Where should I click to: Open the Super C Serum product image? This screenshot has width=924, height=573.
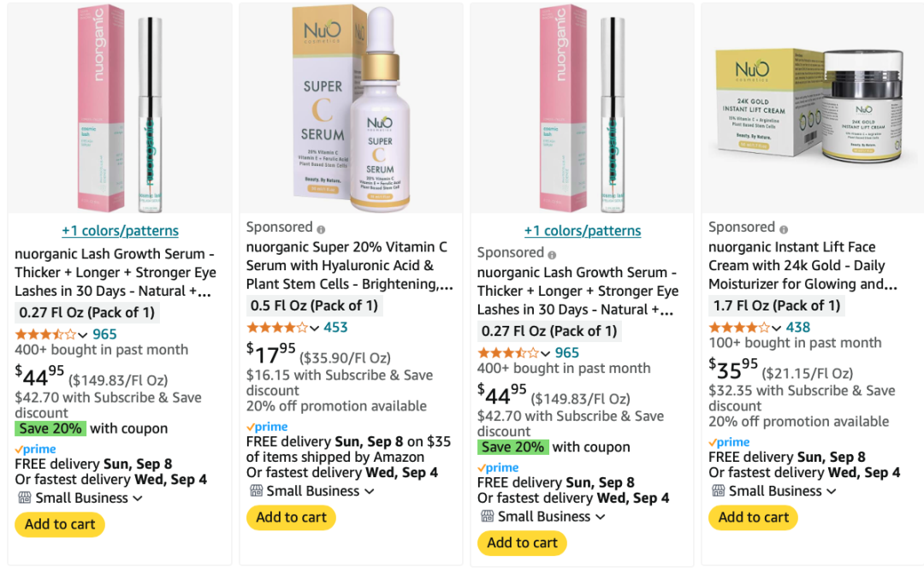tap(352, 109)
